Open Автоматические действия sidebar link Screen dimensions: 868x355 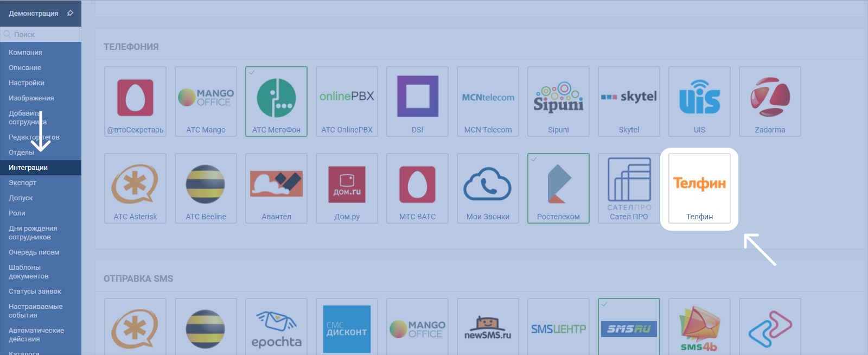coord(36,335)
